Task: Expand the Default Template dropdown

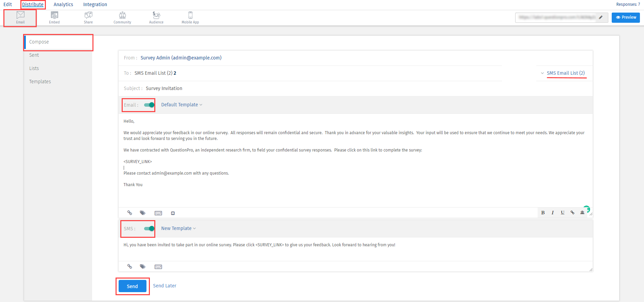Action: pyautogui.click(x=181, y=105)
